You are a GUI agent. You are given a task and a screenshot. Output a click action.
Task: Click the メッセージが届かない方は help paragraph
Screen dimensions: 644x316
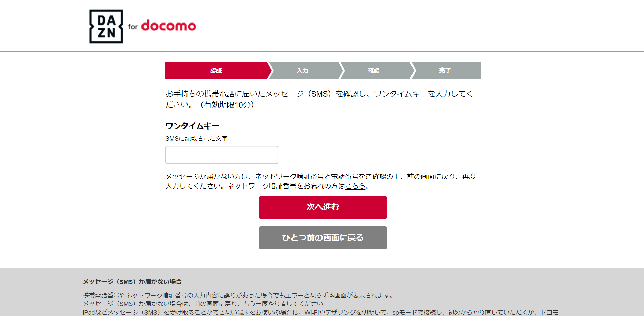[320, 177]
